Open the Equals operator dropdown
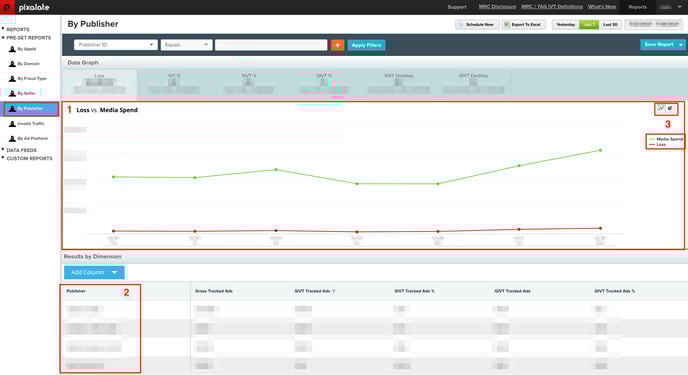 (186, 45)
